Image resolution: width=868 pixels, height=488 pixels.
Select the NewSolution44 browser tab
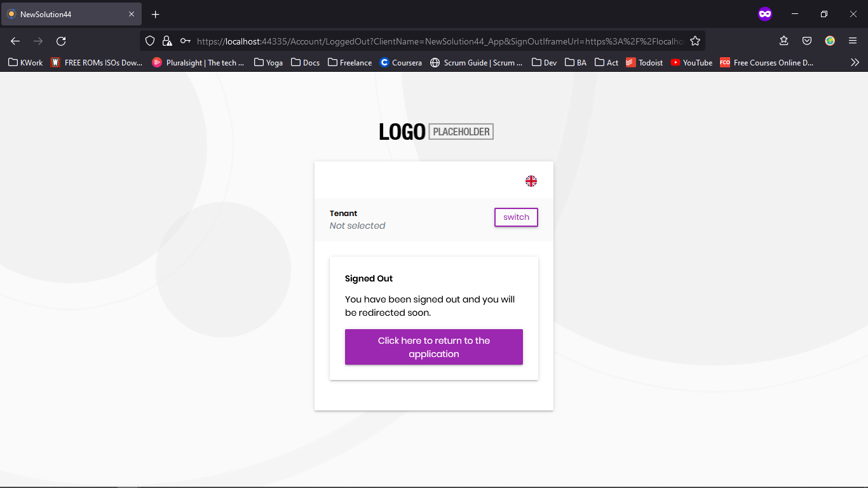[x=64, y=14]
